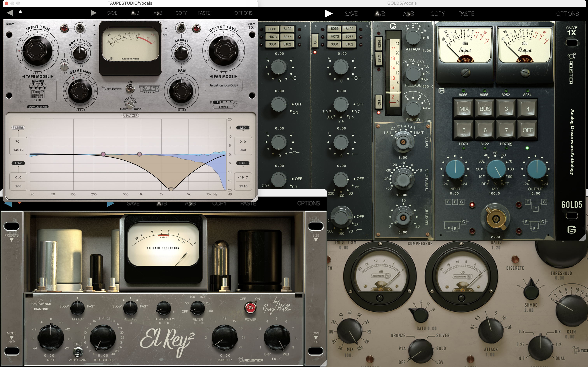Select the 8254 compressor model button

click(x=379, y=44)
